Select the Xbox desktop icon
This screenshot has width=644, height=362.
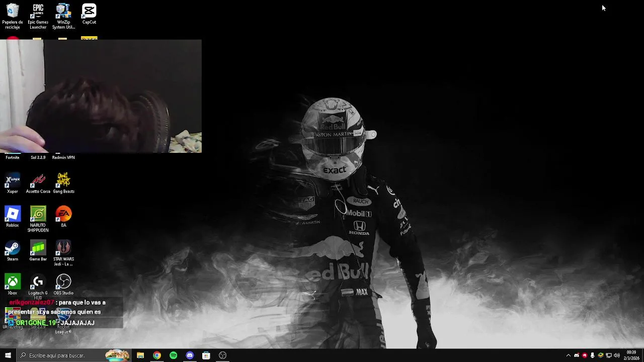[x=13, y=285]
